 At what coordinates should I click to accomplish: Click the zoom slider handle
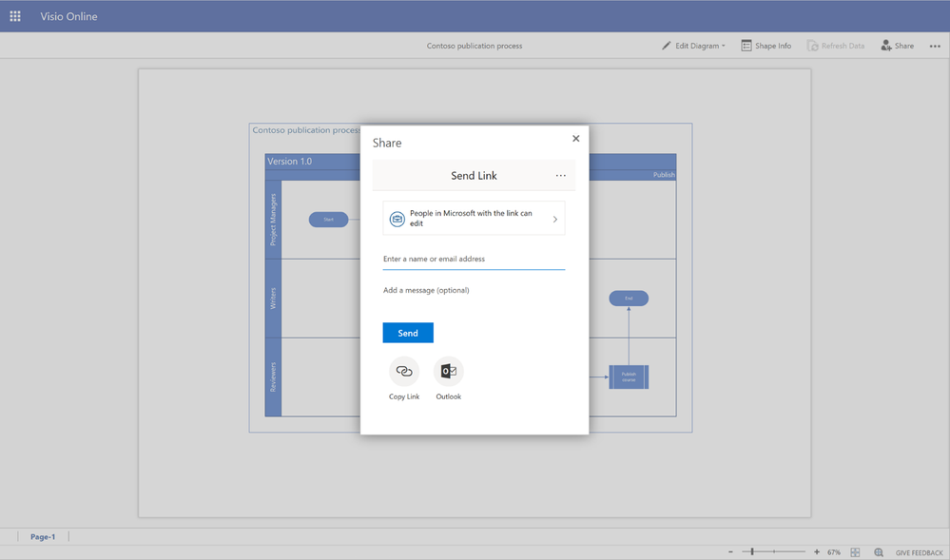tap(752, 552)
